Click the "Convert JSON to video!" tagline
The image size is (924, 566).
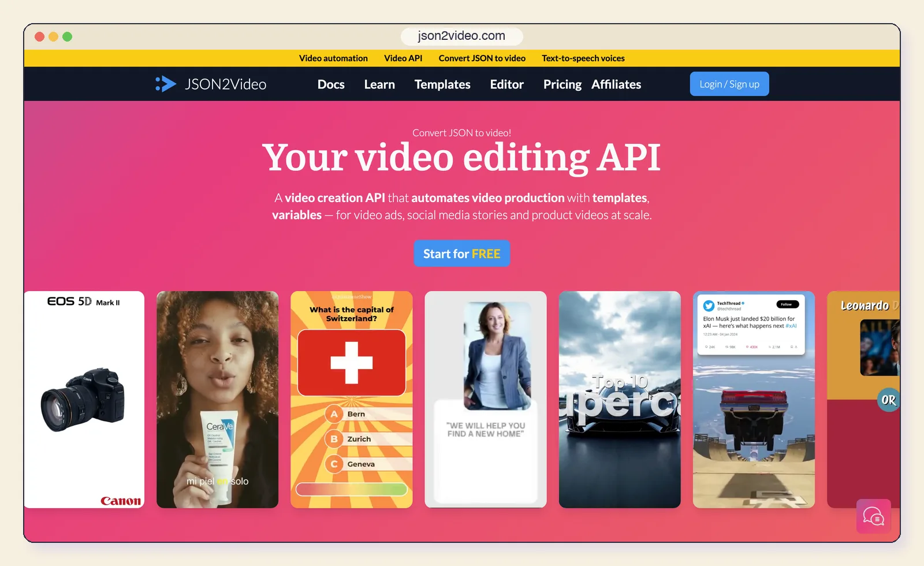461,133
